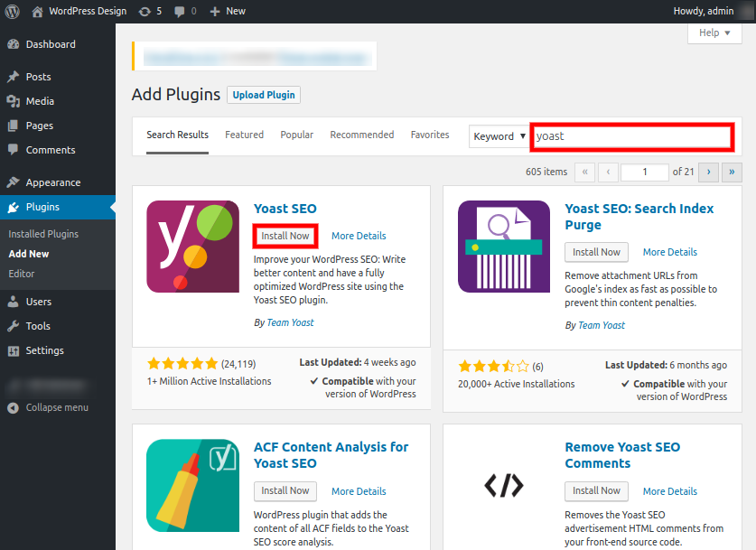Go to next page of results arrow
This screenshot has width=756, height=550.
[x=708, y=172]
